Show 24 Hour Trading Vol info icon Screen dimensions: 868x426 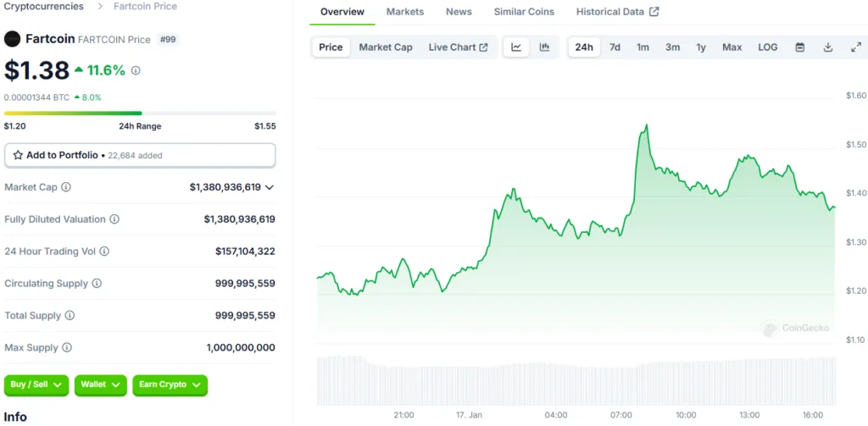104,252
